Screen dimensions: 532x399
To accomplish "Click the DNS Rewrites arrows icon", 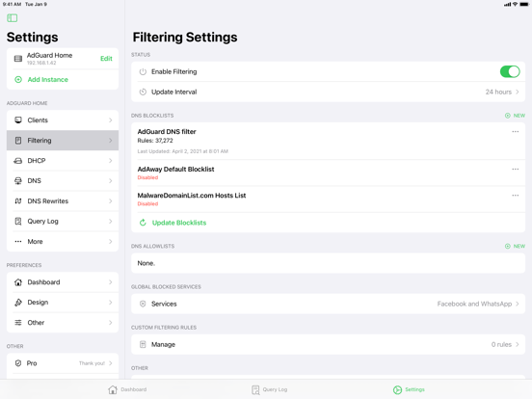I will (18, 201).
